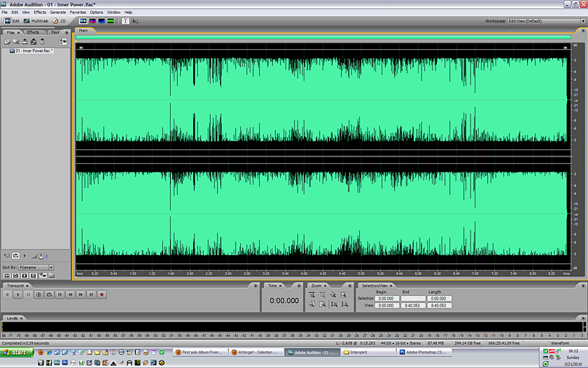Click Zoom In Horizontally icon
This screenshot has height=368, width=588.
pos(312,295)
